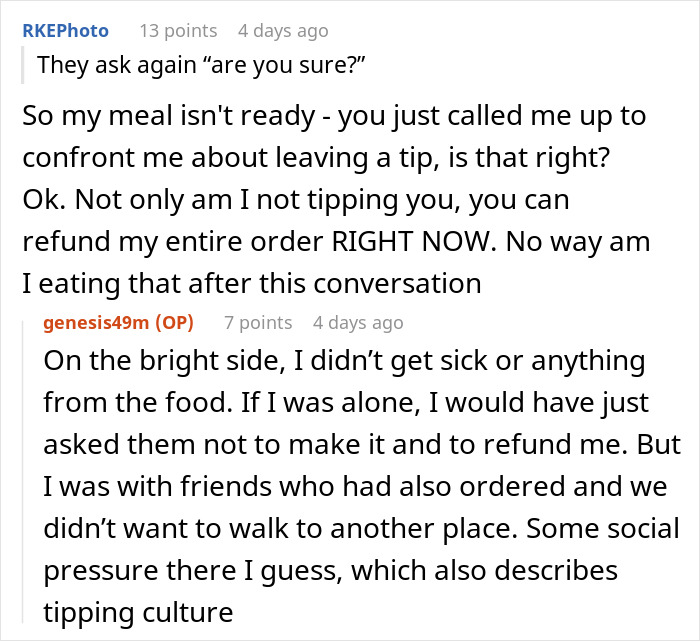Click the line starting "On the bright side"
This screenshot has height=641, width=700.
(x=344, y=361)
